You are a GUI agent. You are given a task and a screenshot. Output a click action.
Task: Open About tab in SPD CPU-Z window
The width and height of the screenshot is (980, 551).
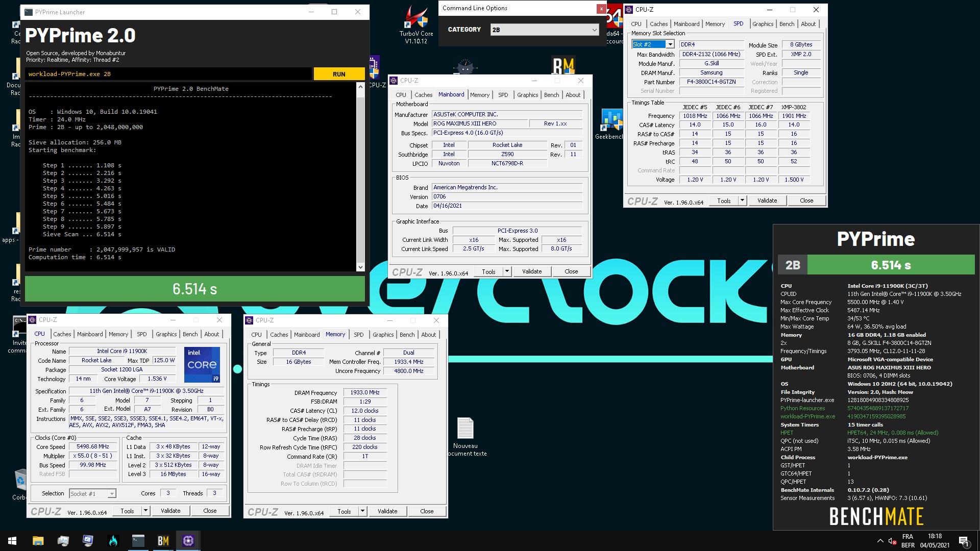(x=808, y=24)
